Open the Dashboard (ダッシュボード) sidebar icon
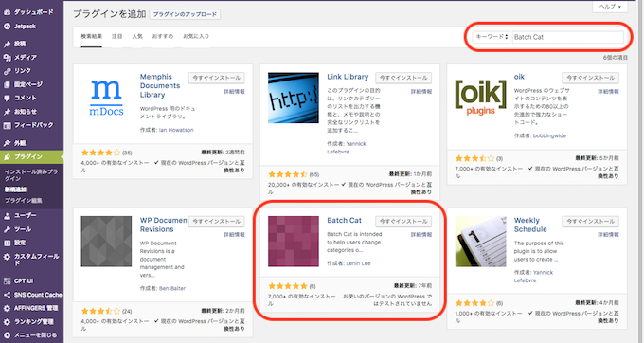644x343 pixels. pyautogui.click(x=7, y=12)
